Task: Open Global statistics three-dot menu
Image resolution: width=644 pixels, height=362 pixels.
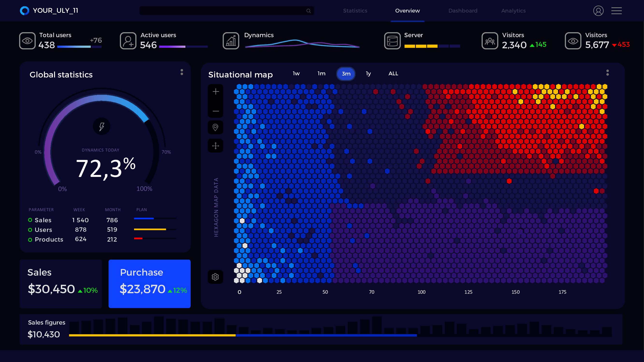Action: [182, 72]
